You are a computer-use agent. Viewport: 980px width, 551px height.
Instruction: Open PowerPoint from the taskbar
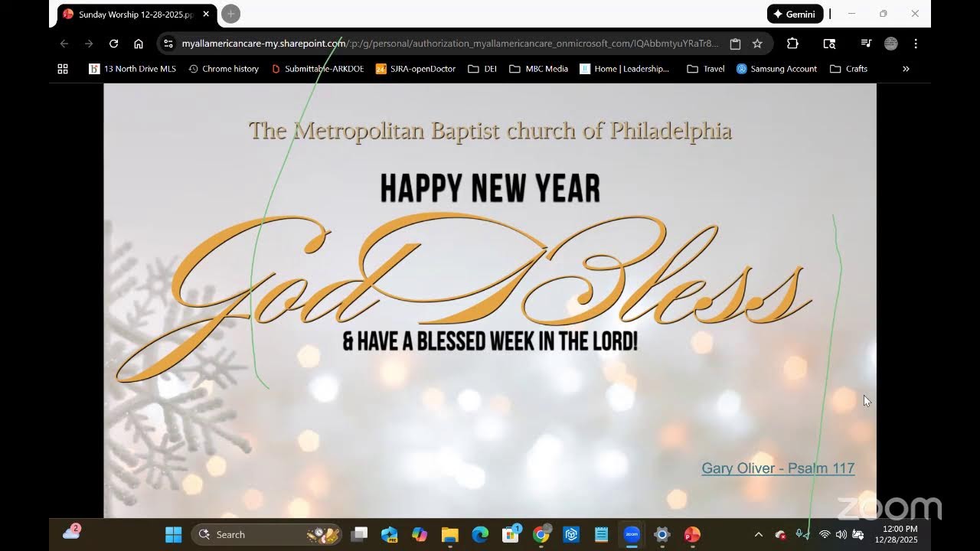(x=692, y=534)
